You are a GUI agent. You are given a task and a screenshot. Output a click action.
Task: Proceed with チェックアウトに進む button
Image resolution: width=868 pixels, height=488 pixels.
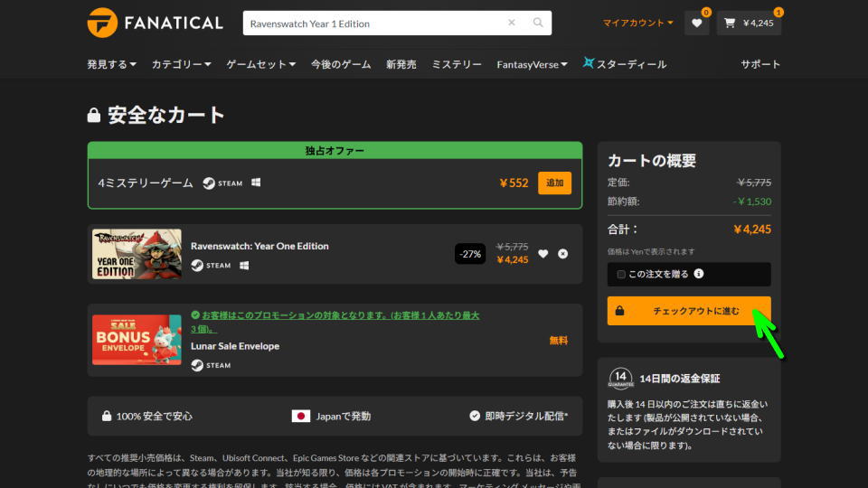[689, 311]
